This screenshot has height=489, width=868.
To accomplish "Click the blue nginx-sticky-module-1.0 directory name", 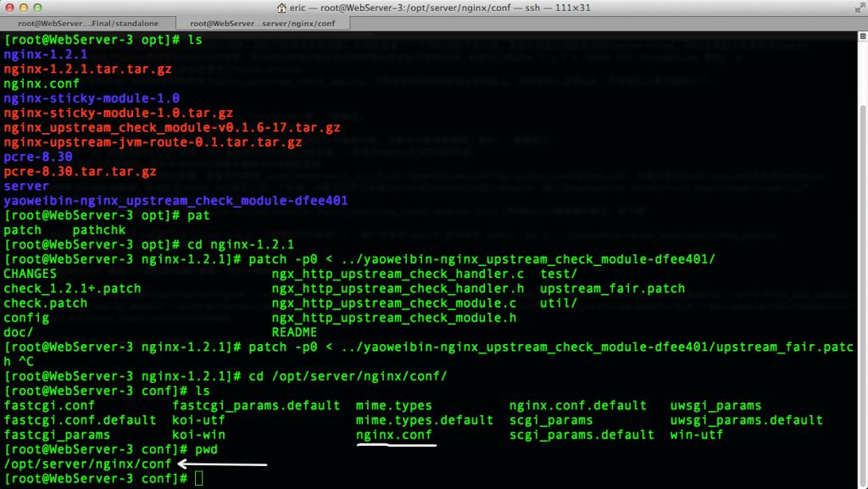I will [x=91, y=98].
